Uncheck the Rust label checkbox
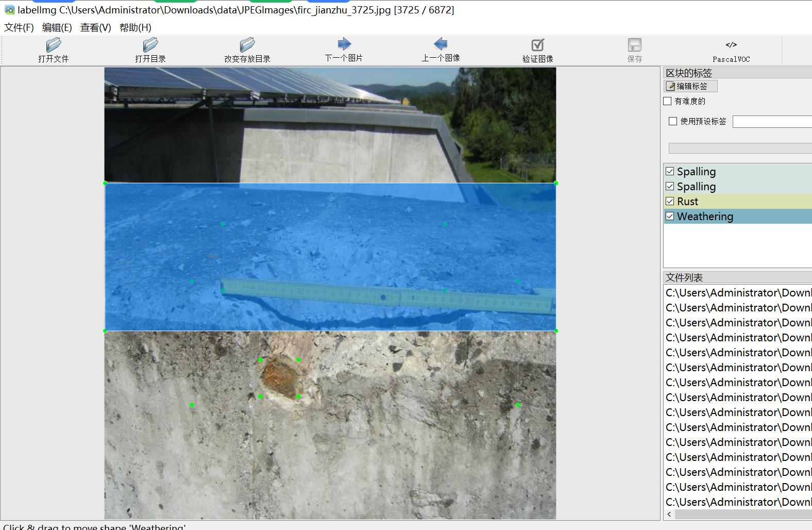This screenshot has height=530, width=812. (x=670, y=201)
